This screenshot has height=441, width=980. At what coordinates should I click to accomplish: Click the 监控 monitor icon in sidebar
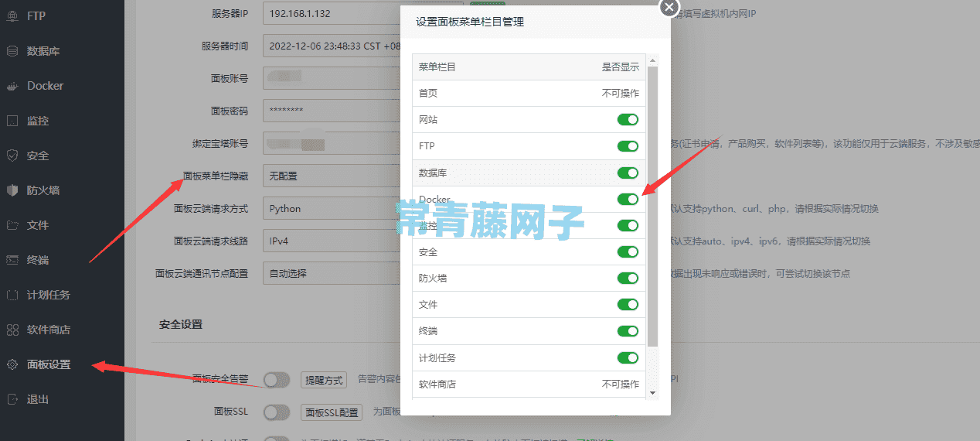coord(12,121)
